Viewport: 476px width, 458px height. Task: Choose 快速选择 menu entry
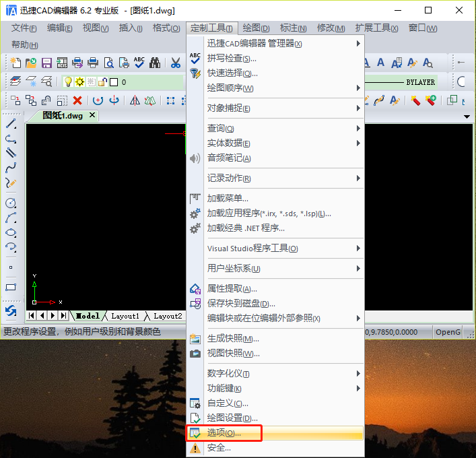click(x=275, y=73)
